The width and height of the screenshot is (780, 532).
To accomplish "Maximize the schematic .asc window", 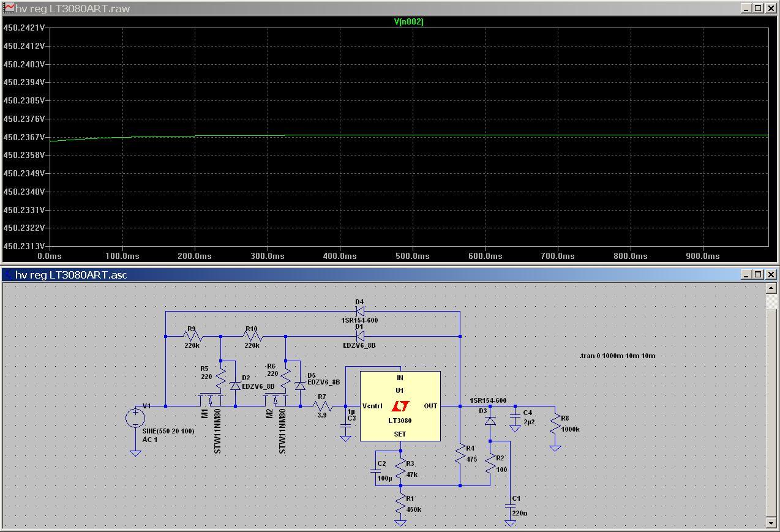I will click(758, 275).
